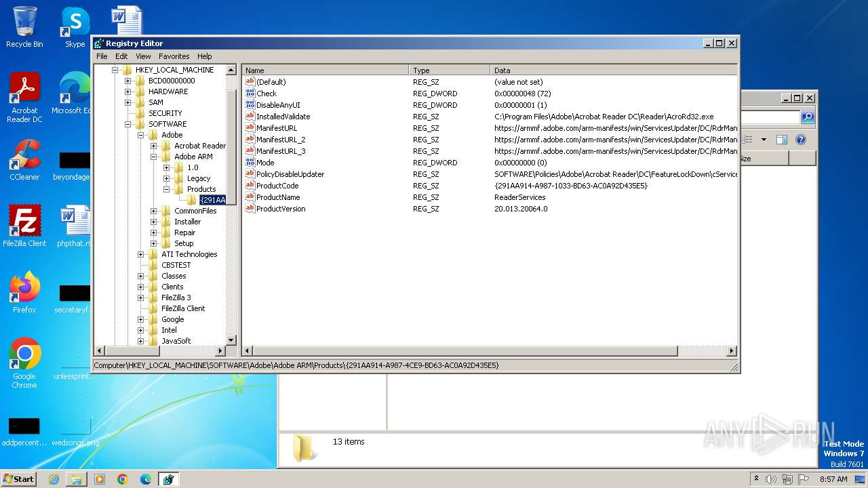The width and height of the screenshot is (868, 488).
Task: Open the Google Chrome desktop icon
Action: pos(24,363)
